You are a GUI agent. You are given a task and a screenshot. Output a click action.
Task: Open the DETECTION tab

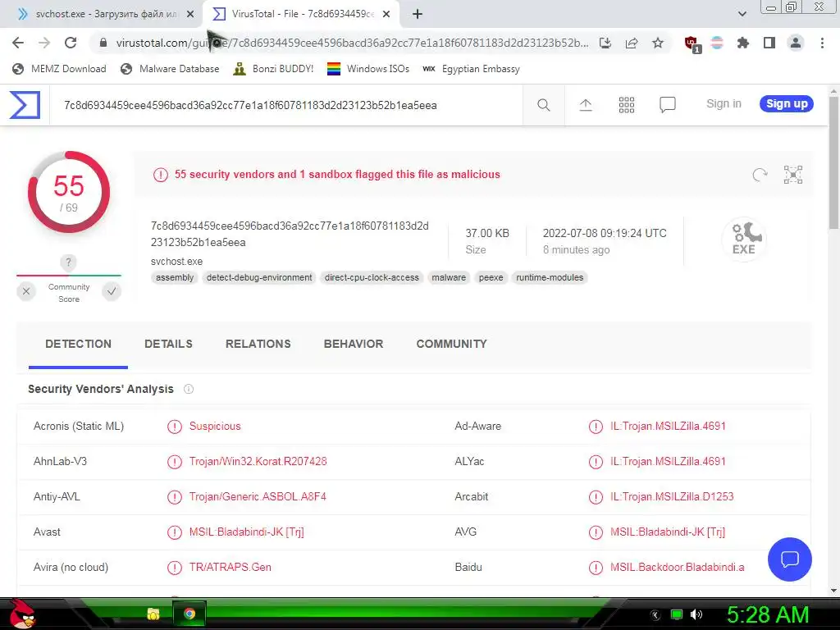(78, 344)
